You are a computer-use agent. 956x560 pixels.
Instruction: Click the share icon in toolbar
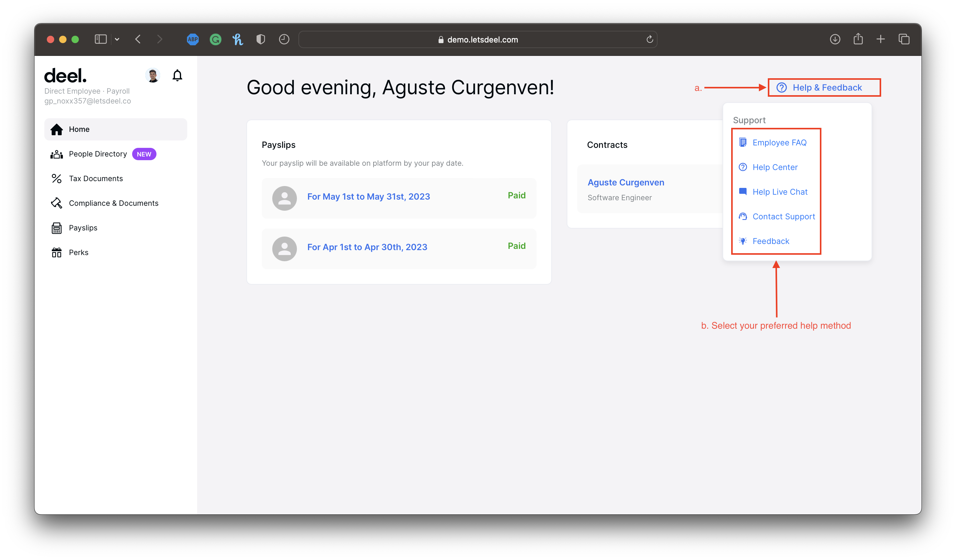858,39
